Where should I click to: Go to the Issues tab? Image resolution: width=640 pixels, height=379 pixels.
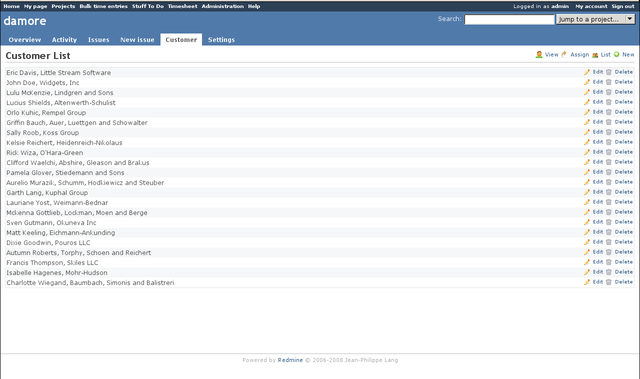pyautogui.click(x=98, y=40)
